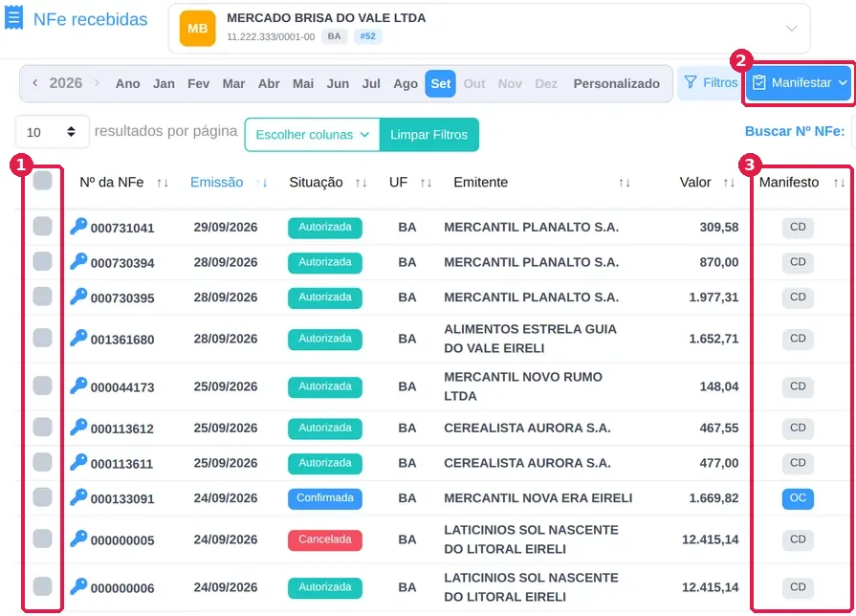Screen dimensions: 856x616
Task: Sort by Nº da NFe column arrows
Action: (163, 183)
